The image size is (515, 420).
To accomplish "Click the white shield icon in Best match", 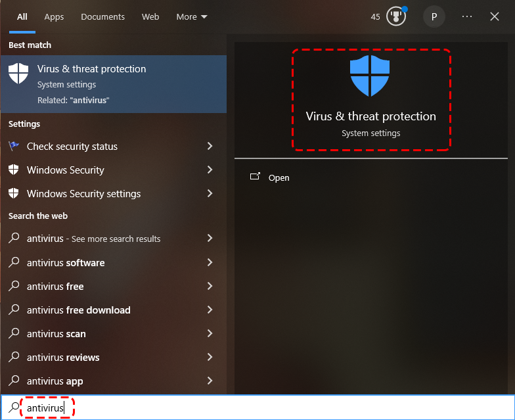I will click(x=18, y=74).
